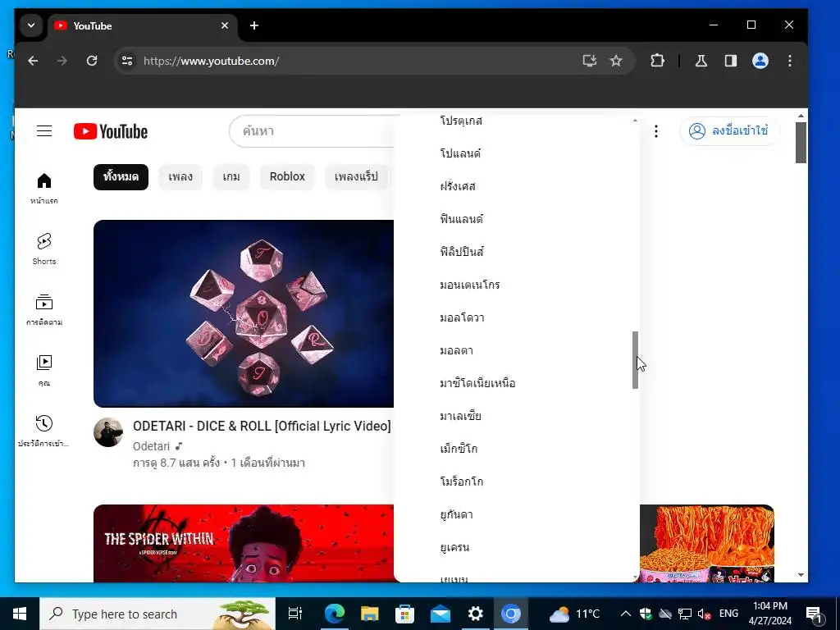Click the address bar URL
Screen dimensions: 840x630
pos(211,61)
